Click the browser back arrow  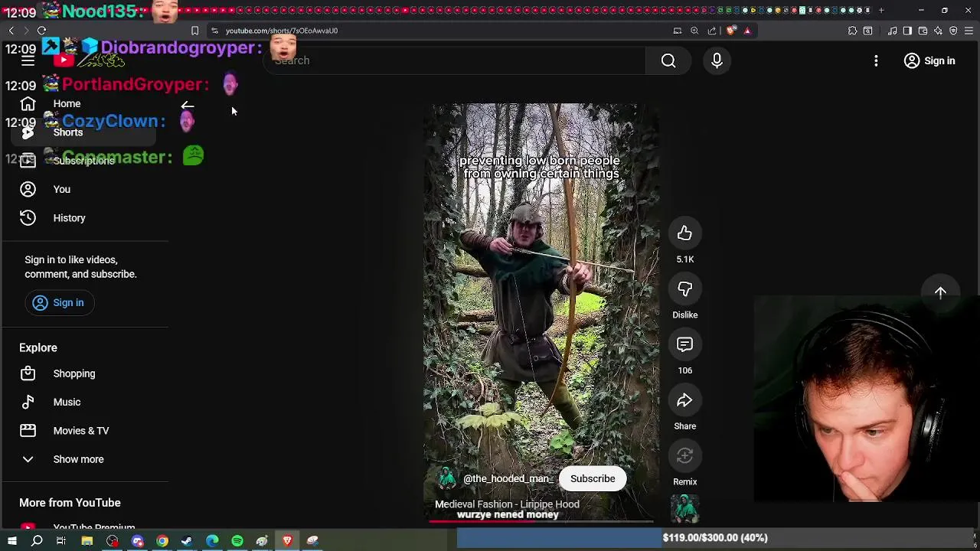tap(11, 31)
